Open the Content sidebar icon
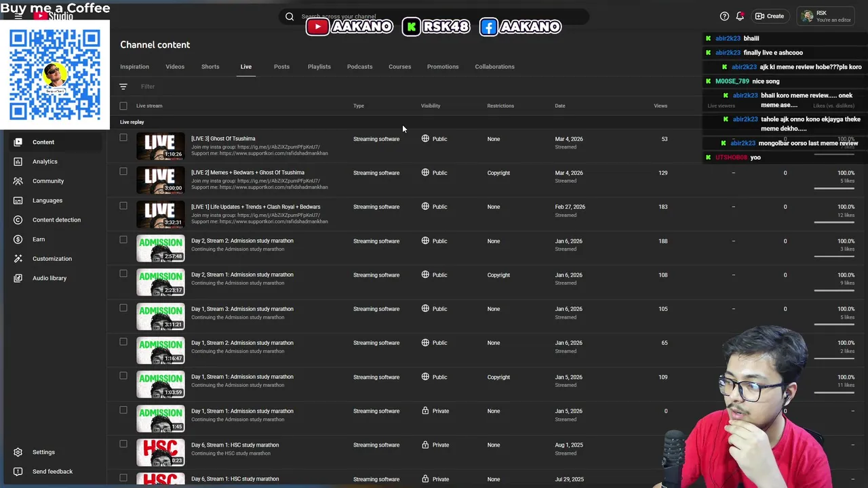The width and height of the screenshot is (868, 488). tap(18, 142)
